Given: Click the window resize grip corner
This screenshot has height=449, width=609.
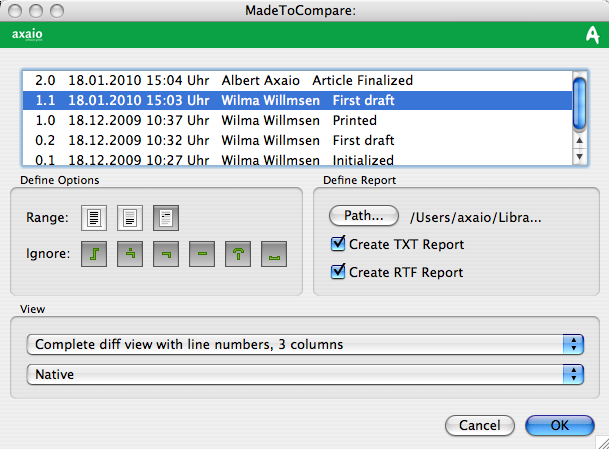Looking at the screenshot, I should click(x=602, y=442).
